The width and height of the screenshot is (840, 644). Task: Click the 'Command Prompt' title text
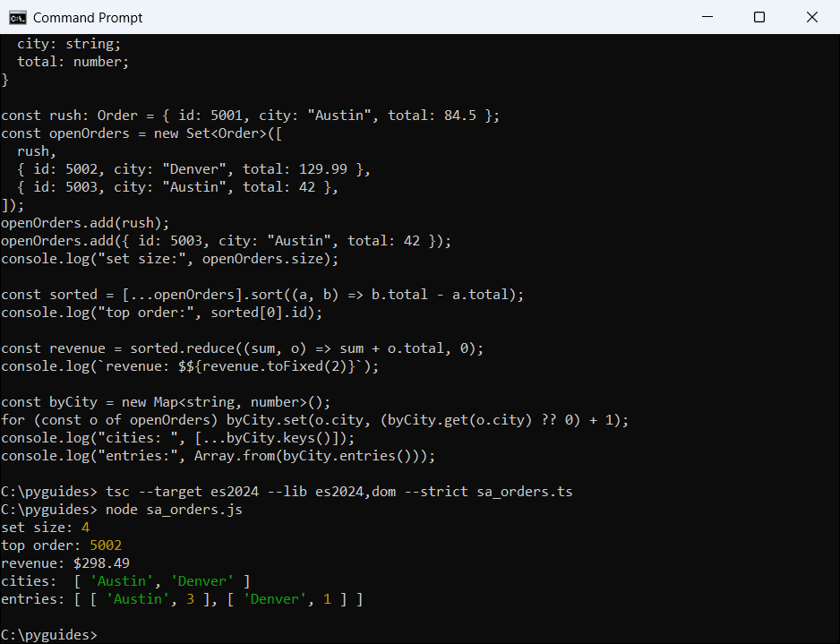pos(88,18)
